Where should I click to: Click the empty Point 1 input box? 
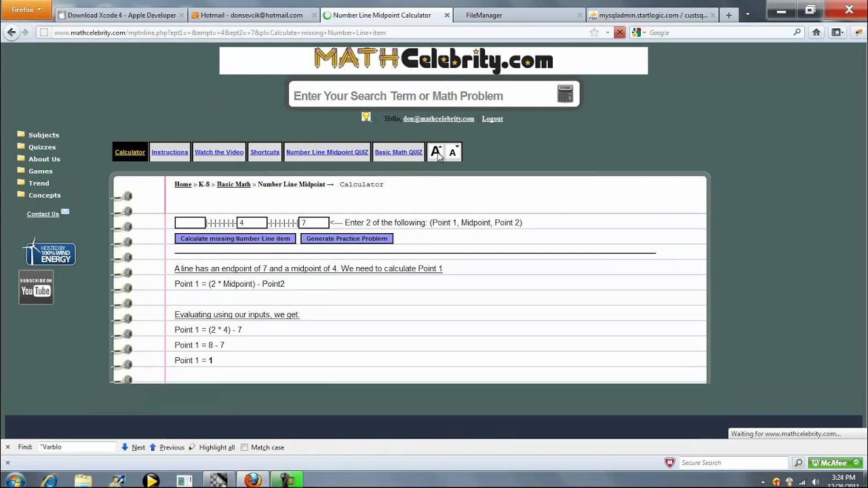pos(190,222)
